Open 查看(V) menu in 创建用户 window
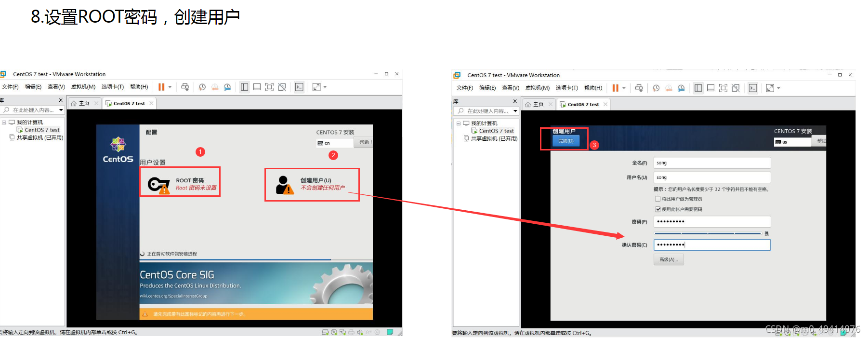This screenshot has height=339, width=868. pos(511,88)
